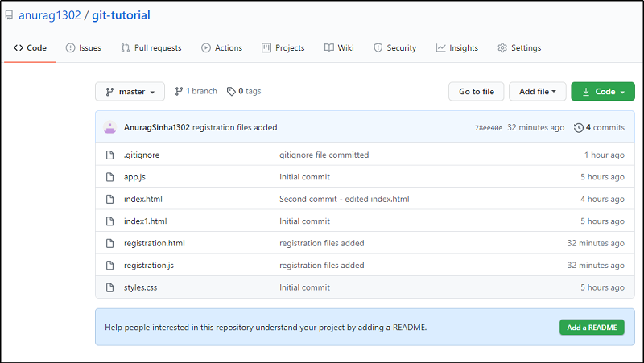Expand the master branch dropdown
This screenshot has height=363, width=644.
click(130, 92)
